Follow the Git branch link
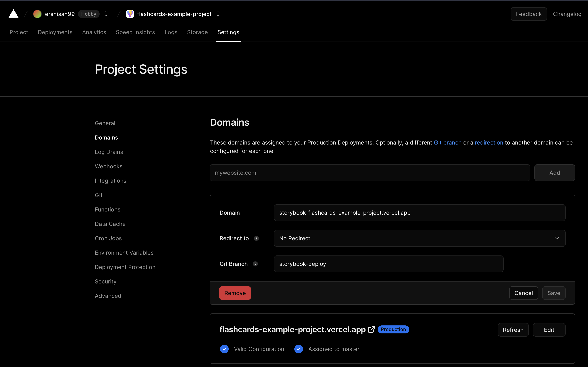 [447, 143]
